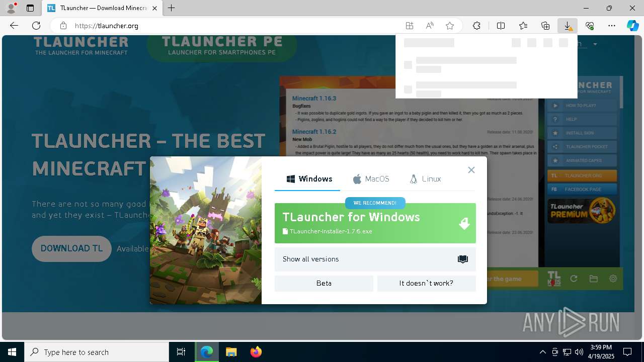
Task: Open Collections in Edge toolbar
Action: (545, 26)
